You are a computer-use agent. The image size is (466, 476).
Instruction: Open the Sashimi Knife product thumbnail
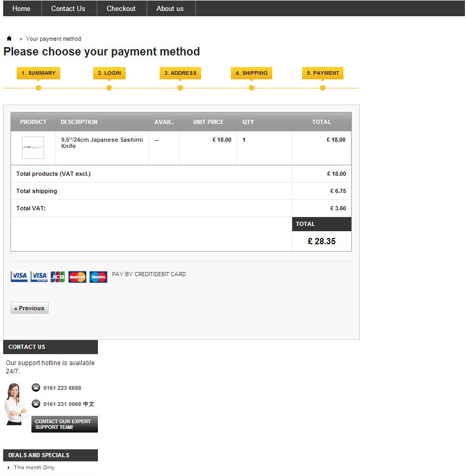33,148
